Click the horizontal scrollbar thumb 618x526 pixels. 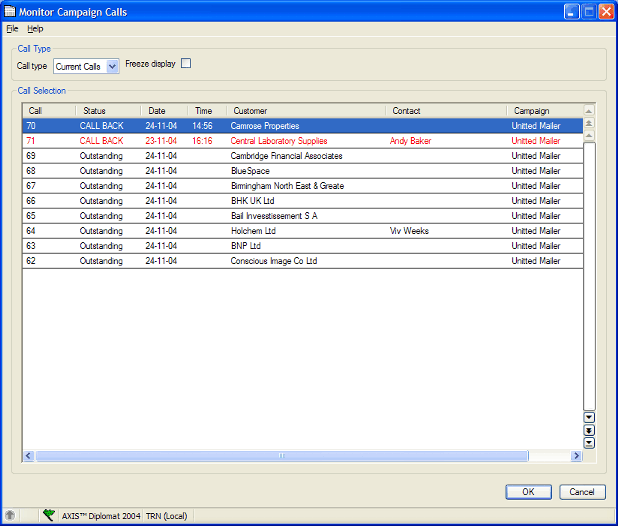click(280, 456)
